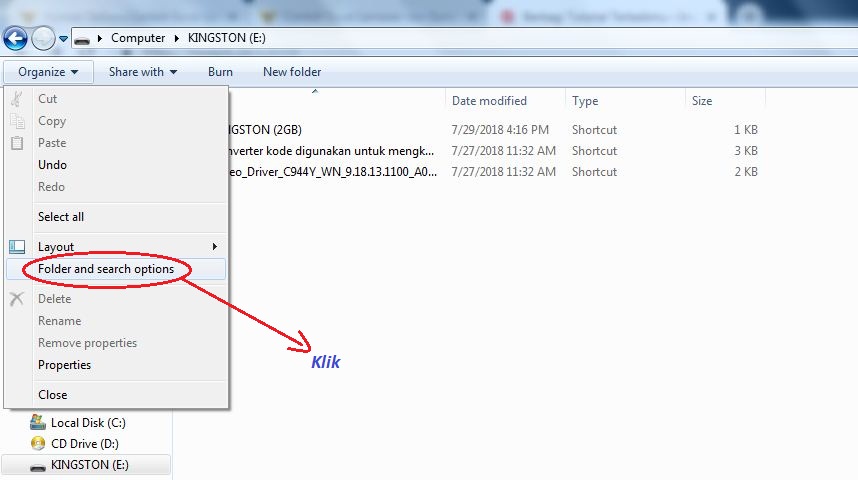
Task: Expand the Layout submenu arrow
Action: click(214, 247)
